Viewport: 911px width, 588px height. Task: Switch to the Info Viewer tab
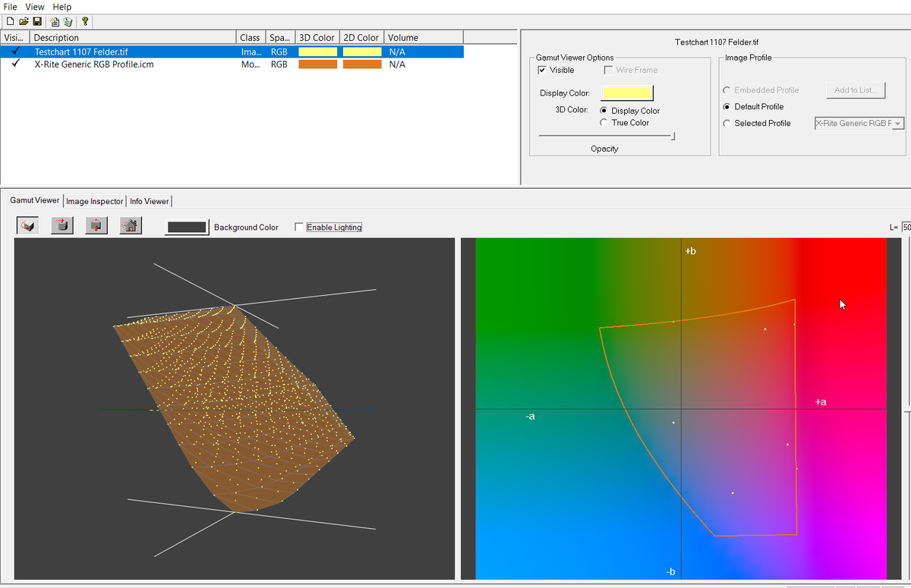tap(150, 201)
